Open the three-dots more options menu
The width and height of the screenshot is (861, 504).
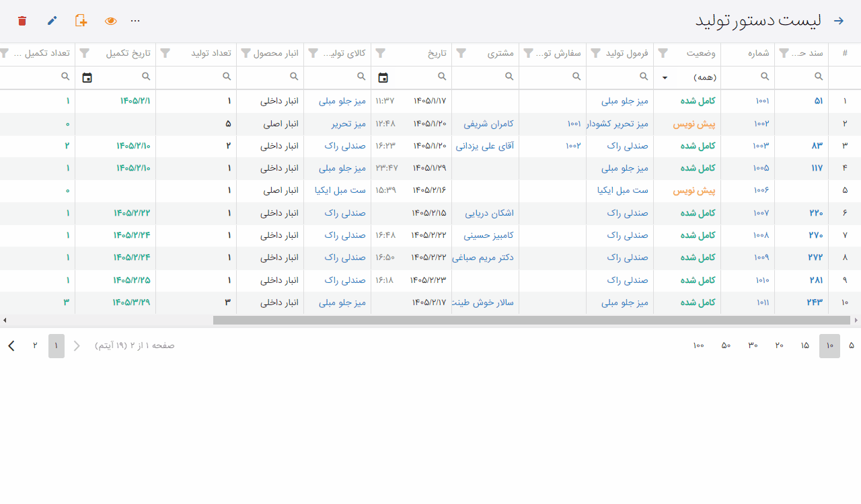[x=135, y=21]
